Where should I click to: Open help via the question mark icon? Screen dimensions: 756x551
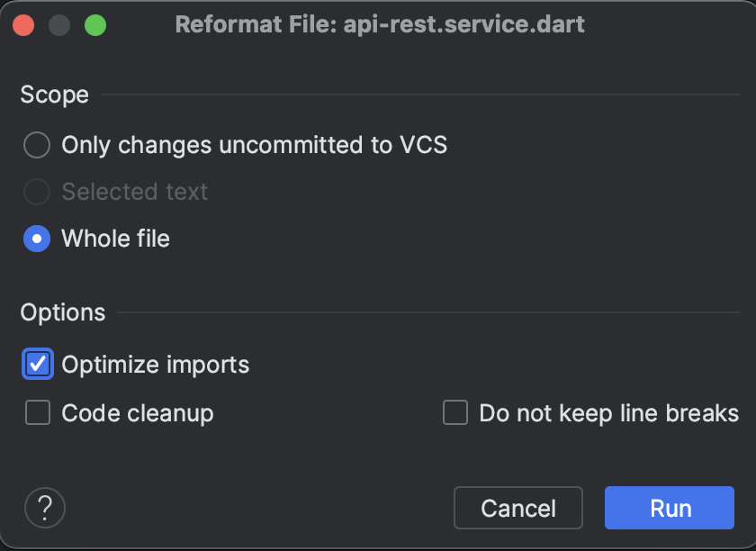(x=45, y=508)
